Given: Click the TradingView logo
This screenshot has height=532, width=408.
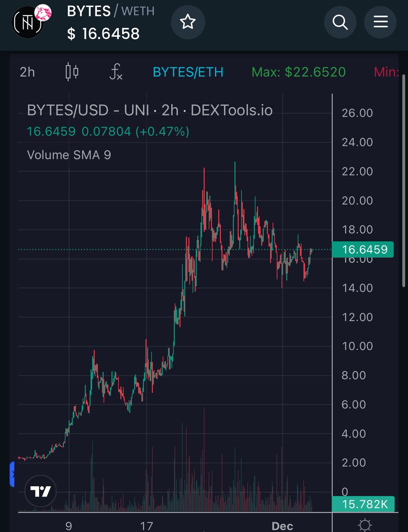Looking at the screenshot, I should [x=41, y=491].
